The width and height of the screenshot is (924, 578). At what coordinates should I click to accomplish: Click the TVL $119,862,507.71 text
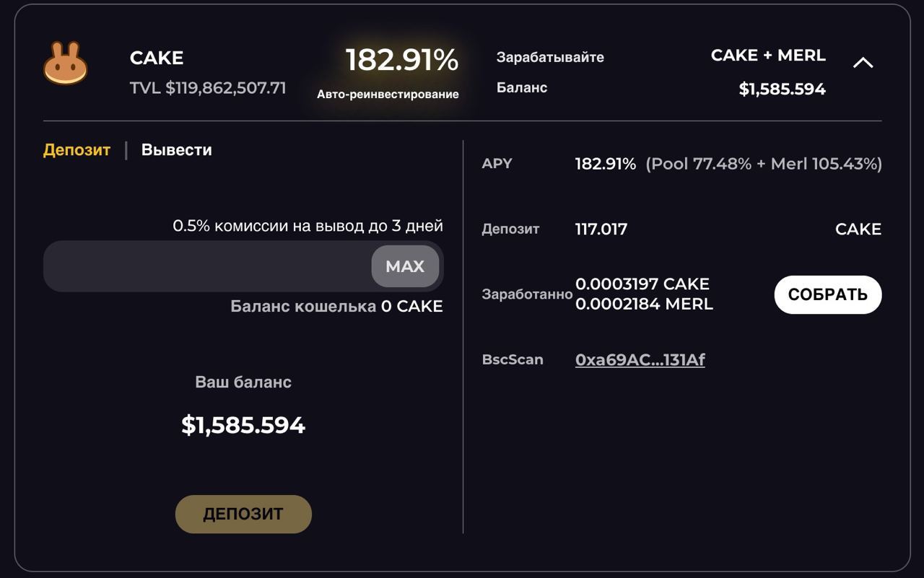click(208, 88)
